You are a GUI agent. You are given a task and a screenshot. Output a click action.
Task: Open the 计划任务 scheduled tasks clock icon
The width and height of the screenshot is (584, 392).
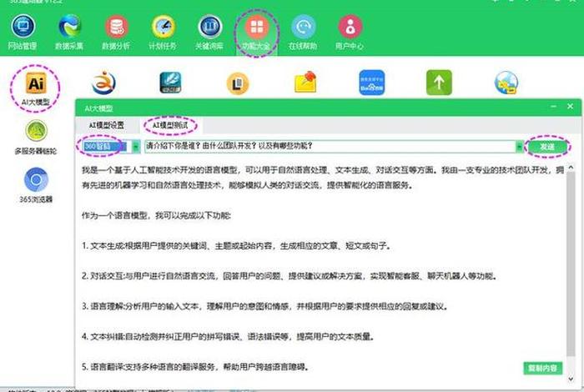click(x=163, y=33)
